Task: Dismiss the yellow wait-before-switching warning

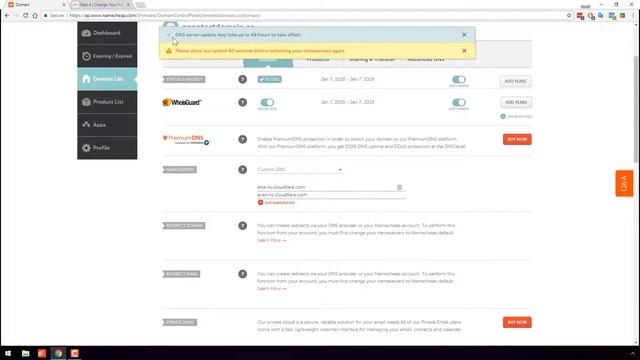Action: tap(464, 51)
